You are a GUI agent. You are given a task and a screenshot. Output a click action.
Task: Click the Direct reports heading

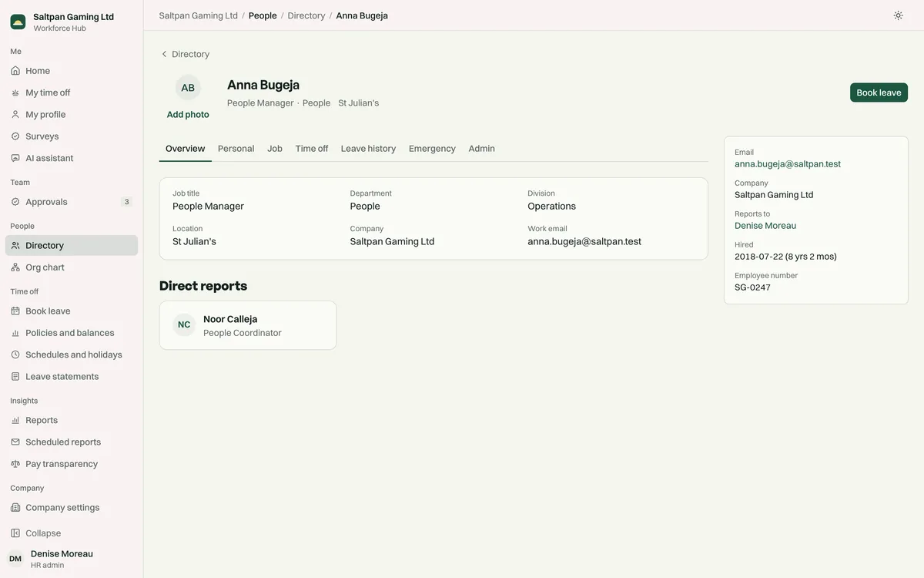203,286
